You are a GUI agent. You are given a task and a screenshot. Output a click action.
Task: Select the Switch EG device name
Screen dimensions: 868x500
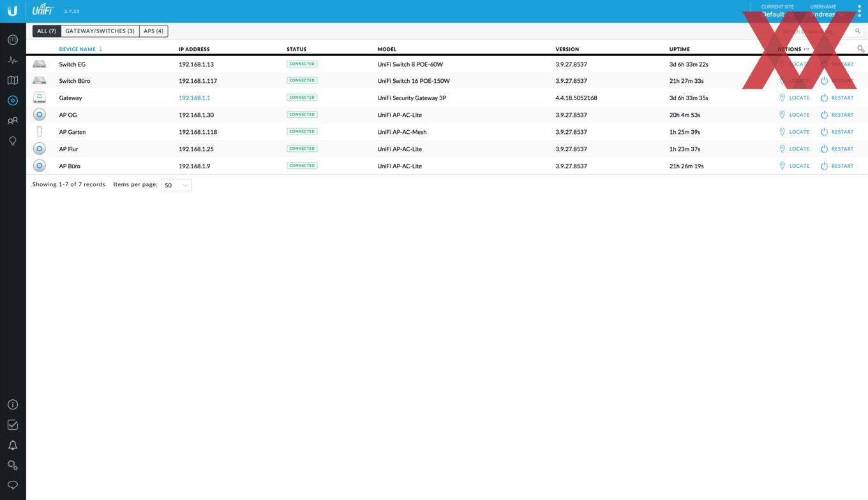72,64
